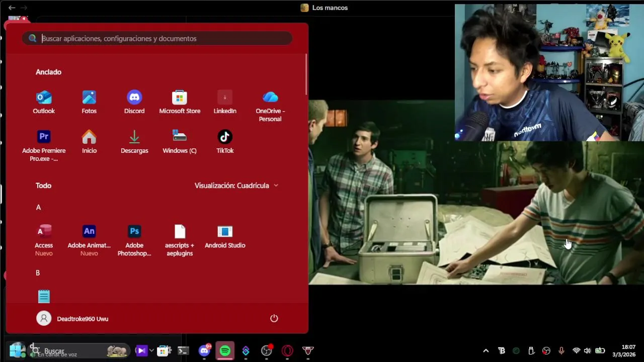Click the microphone tray icon
This screenshot has height=362, width=644.
coord(561,350)
